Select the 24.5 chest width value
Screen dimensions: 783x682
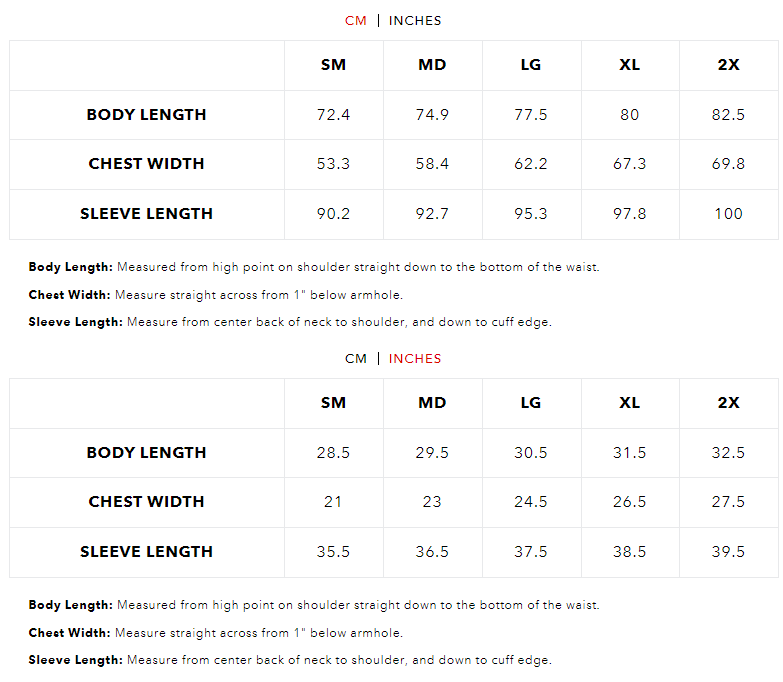[x=531, y=502]
